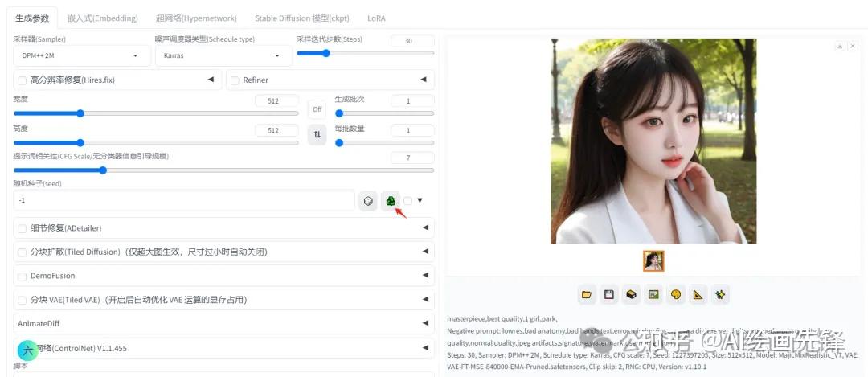This screenshot has height=377, width=868.
Task: Switch to the LoRA tab
Action: 376,18
